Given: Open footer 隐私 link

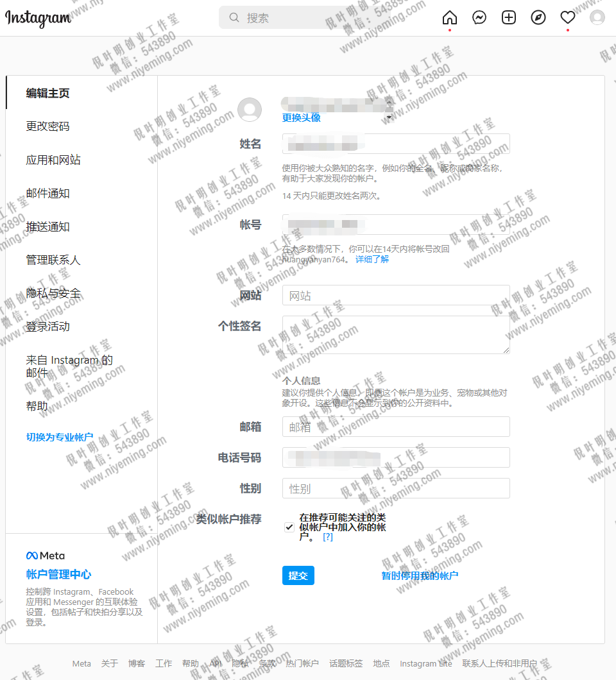Looking at the screenshot, I should pyautogui.click(x=240, y=663).
